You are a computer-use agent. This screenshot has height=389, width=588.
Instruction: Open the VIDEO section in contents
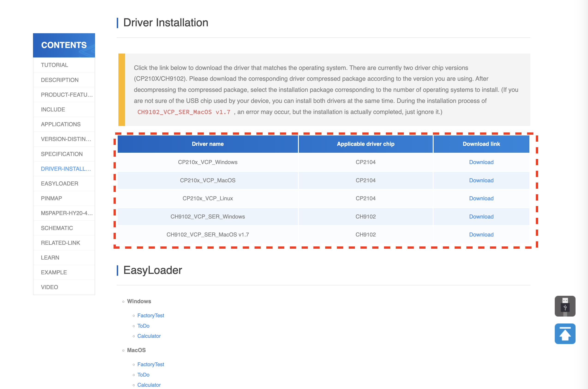click(x=49, y=287)
